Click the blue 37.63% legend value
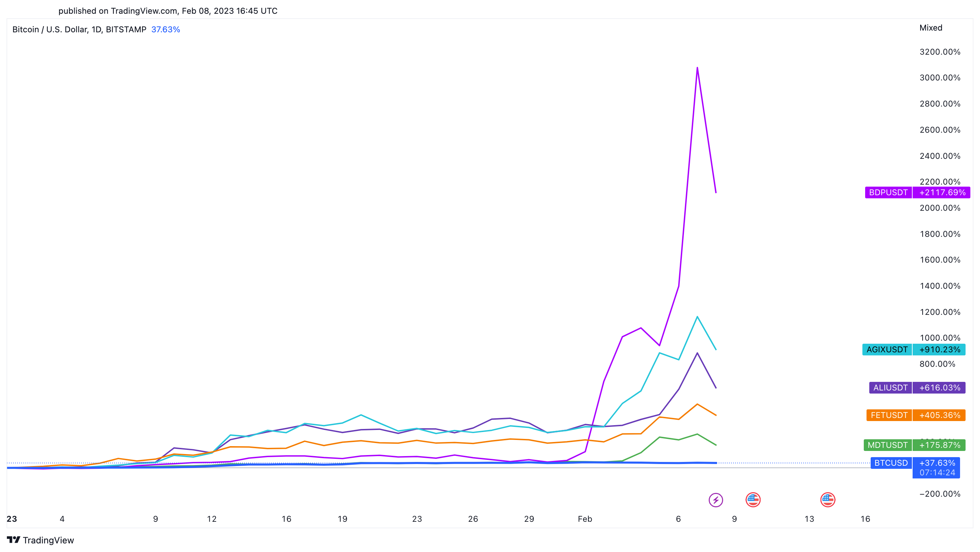Image resolution: width=980 pixels, height=552 pixels. point(165,29)
